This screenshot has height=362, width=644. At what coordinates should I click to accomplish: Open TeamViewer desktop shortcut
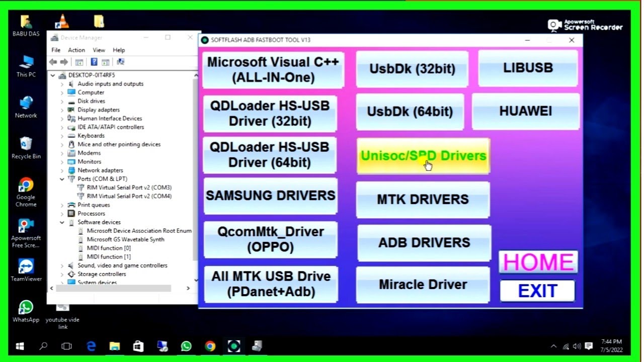click(26, 270)
